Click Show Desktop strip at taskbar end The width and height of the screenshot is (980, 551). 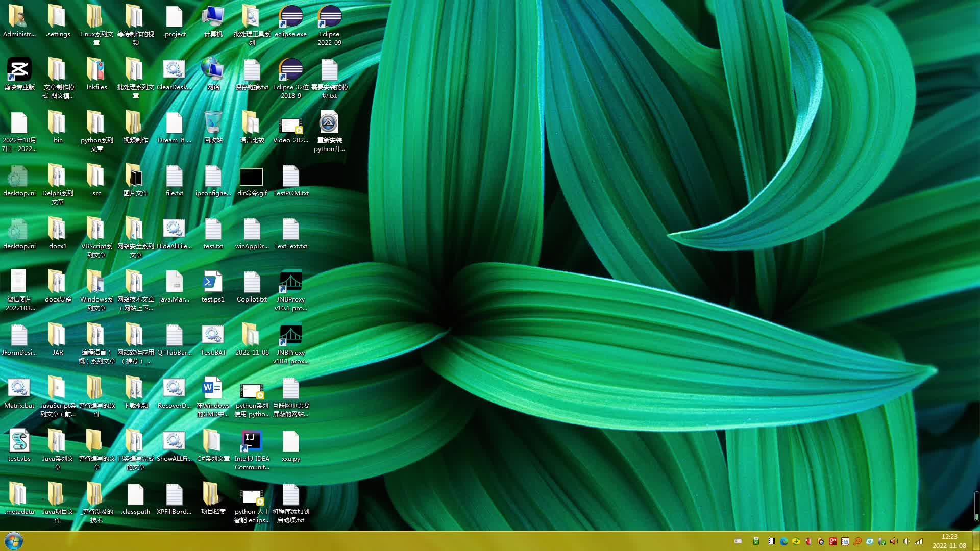pos(976,541)
